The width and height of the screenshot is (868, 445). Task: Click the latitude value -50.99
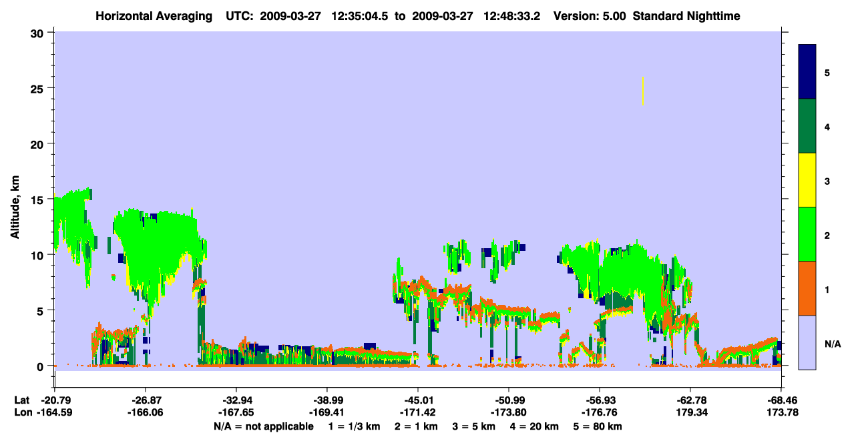(x=509, y=400)
